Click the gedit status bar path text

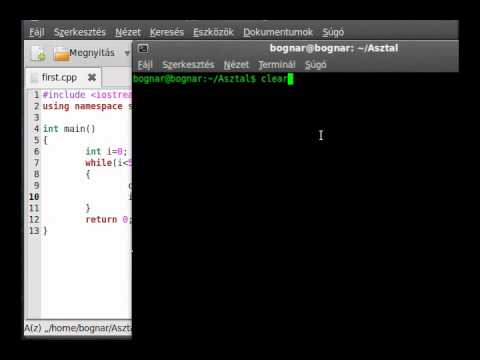point(78,328)
